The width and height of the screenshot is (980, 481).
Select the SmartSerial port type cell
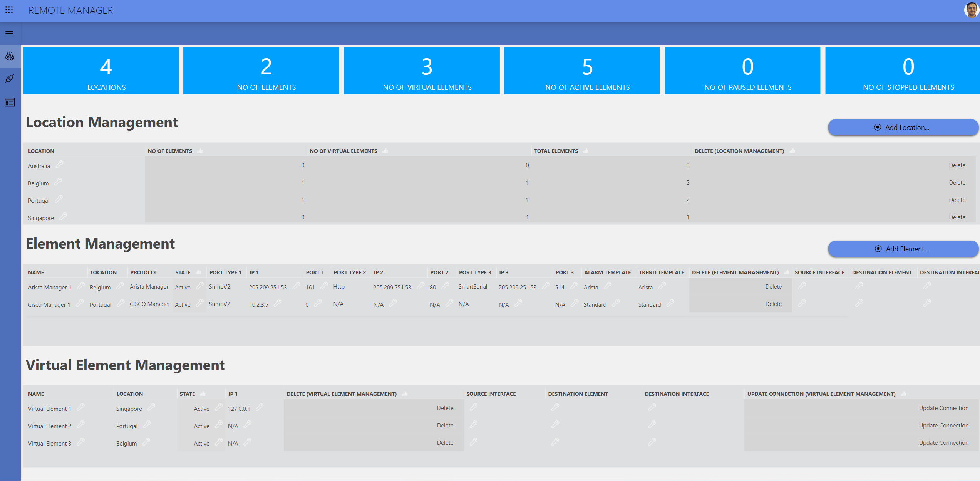(x=472, y=287)
